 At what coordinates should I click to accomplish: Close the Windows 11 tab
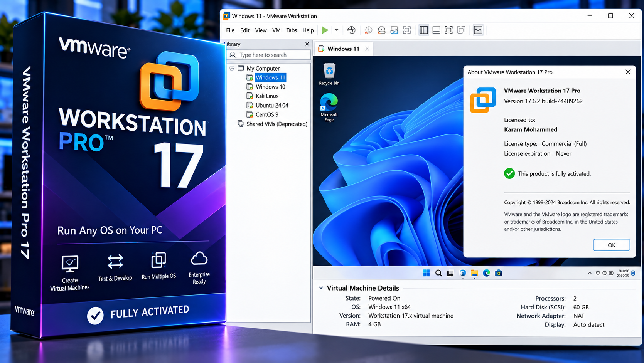367,49
